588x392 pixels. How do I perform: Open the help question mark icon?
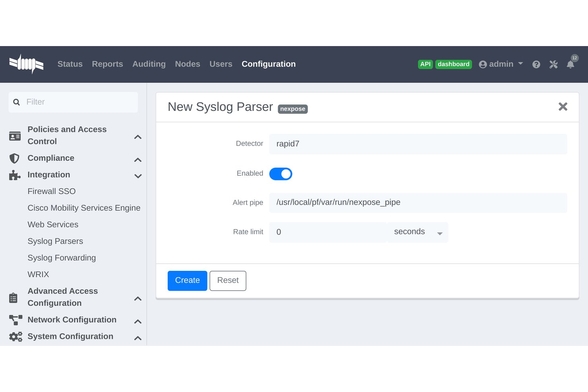[536, 64]
